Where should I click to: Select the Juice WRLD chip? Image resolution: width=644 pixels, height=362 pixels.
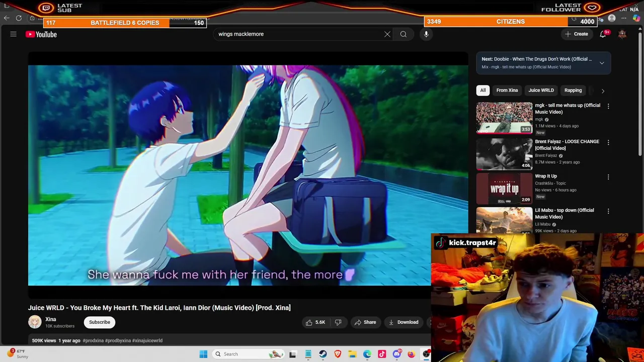coord(541,90)
